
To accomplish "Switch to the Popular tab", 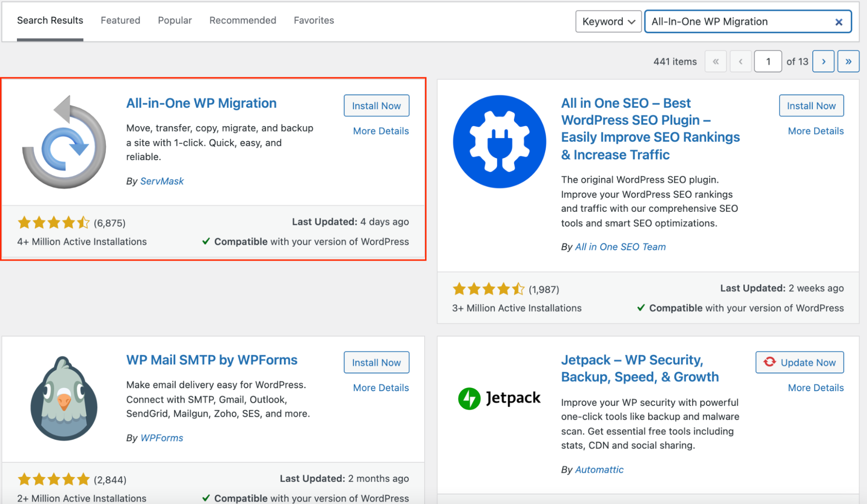I will pyautogui.click(x=175, y=20).
